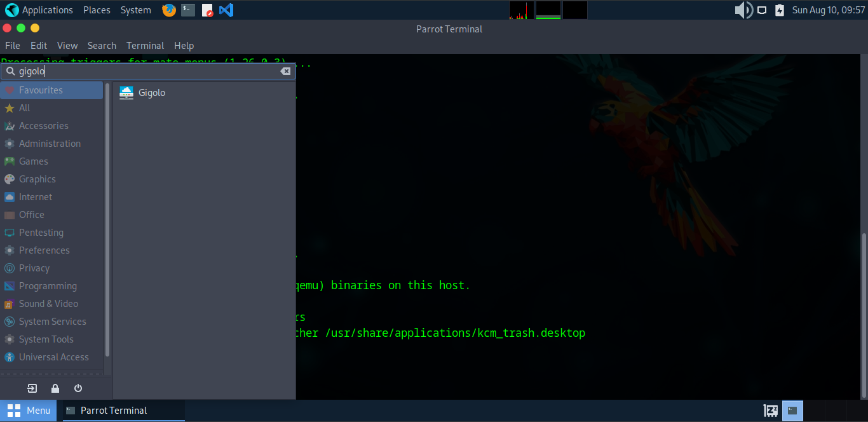
Task: Click the Visual Studio Code launcher icon
Action: [226, 10]
